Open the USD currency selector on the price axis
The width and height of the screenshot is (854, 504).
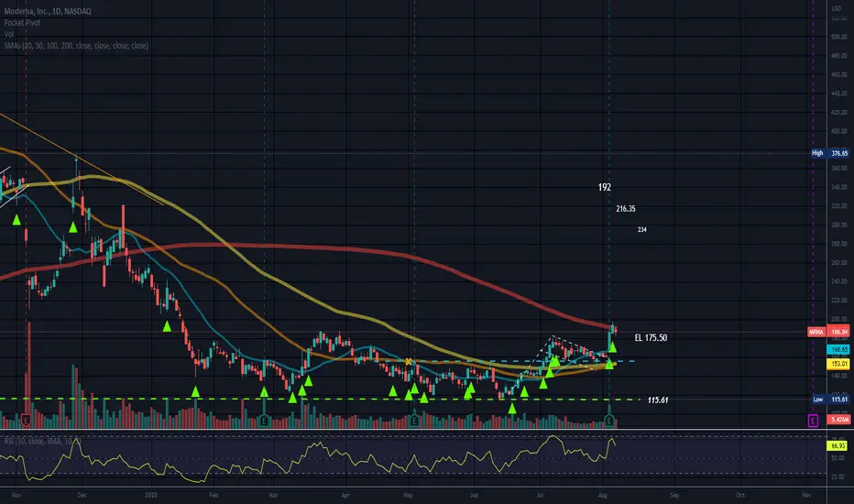837,8
